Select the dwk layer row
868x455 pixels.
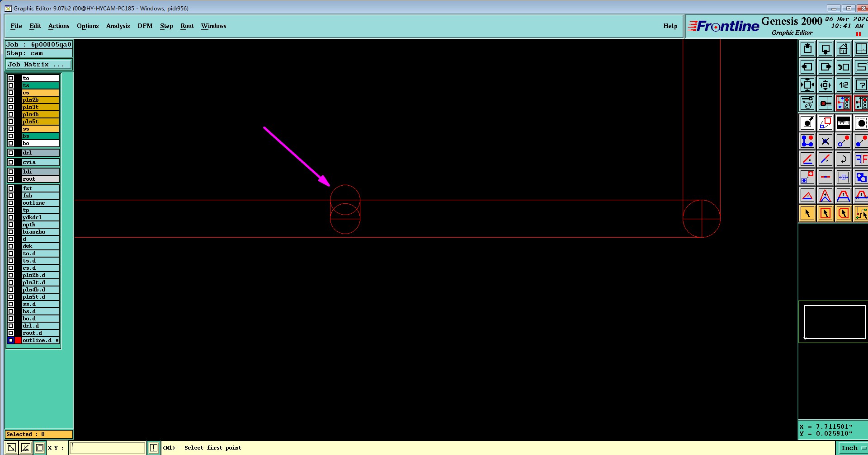pos(41,246)
